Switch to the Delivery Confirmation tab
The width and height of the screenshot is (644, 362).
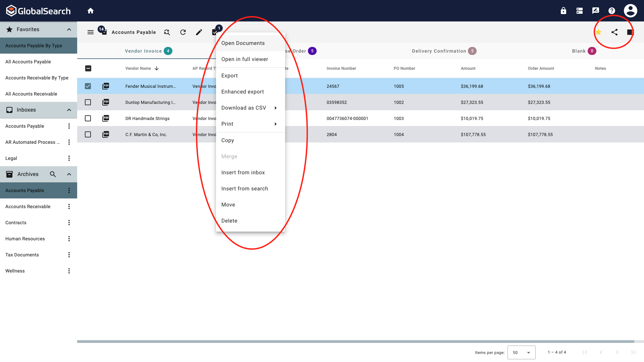coord(439,51)
